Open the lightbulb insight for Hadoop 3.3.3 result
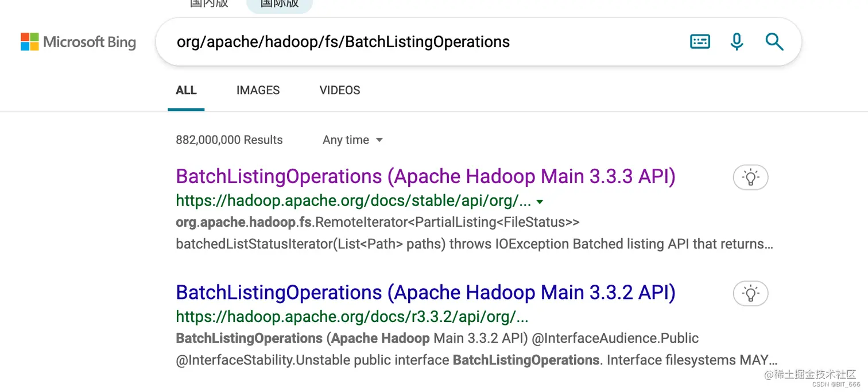Viewport: 868px width, 392px height. click(x=750, y=177)
